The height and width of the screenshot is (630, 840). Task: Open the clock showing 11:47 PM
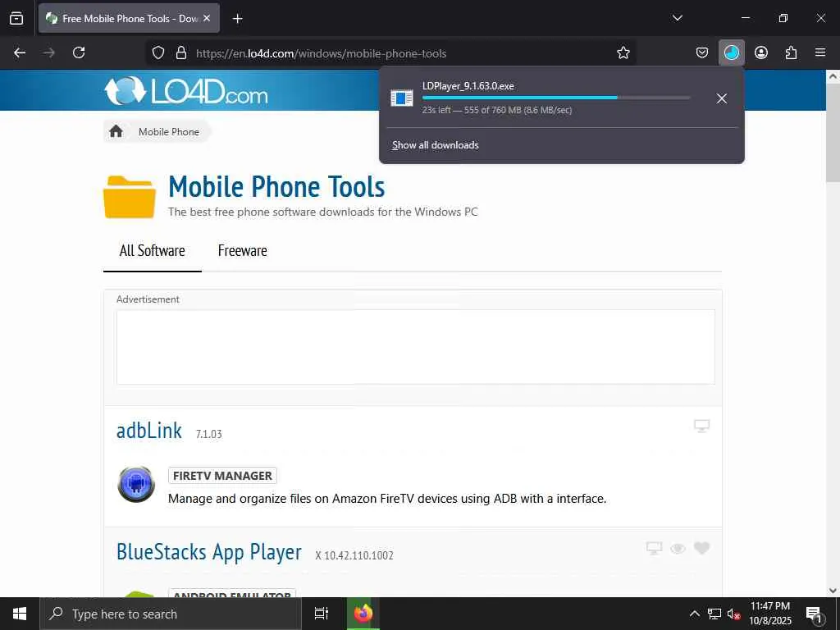coord(769,614)
